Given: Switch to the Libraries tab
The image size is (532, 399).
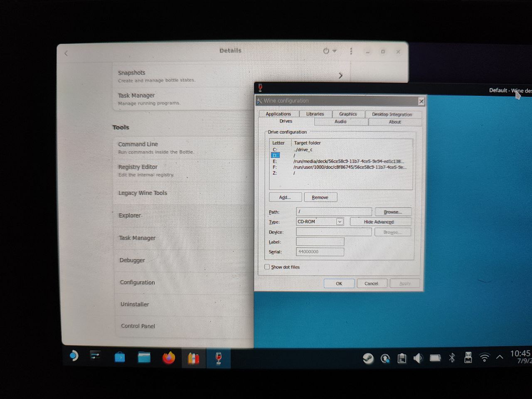Looking at the screenshot, I should [x=315, y=114].
